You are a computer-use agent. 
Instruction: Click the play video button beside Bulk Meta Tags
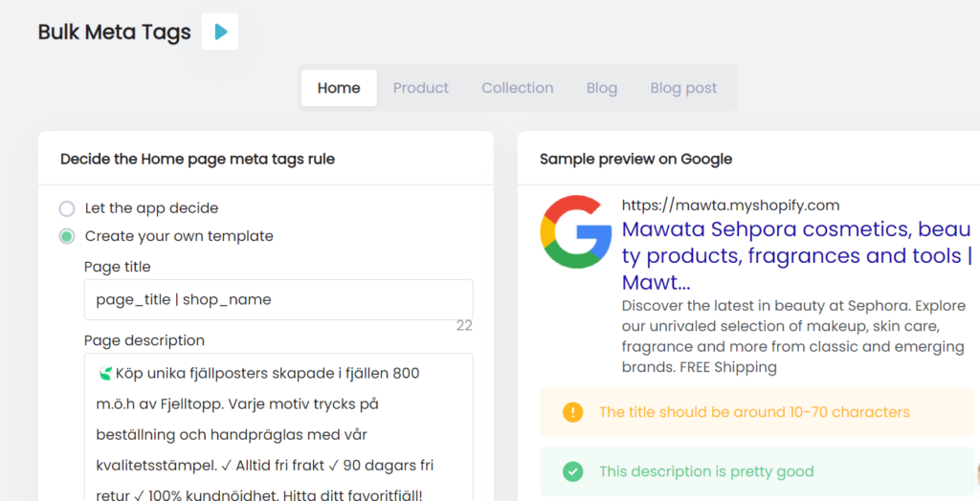[x=219, y=32]
